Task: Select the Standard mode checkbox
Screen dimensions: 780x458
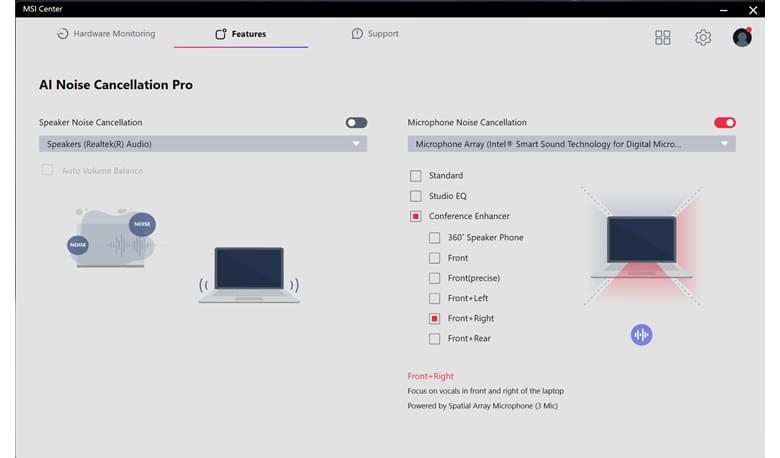Action: (x=415, y=176)
